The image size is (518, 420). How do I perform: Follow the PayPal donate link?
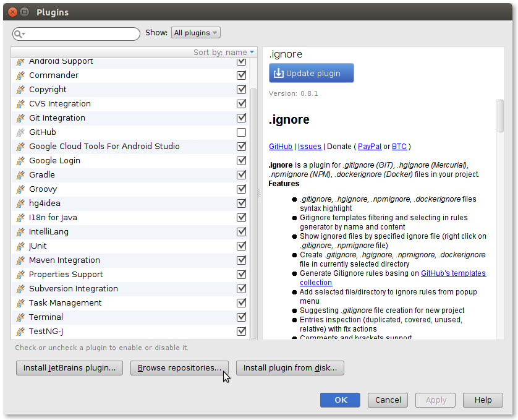coord(370,147)
